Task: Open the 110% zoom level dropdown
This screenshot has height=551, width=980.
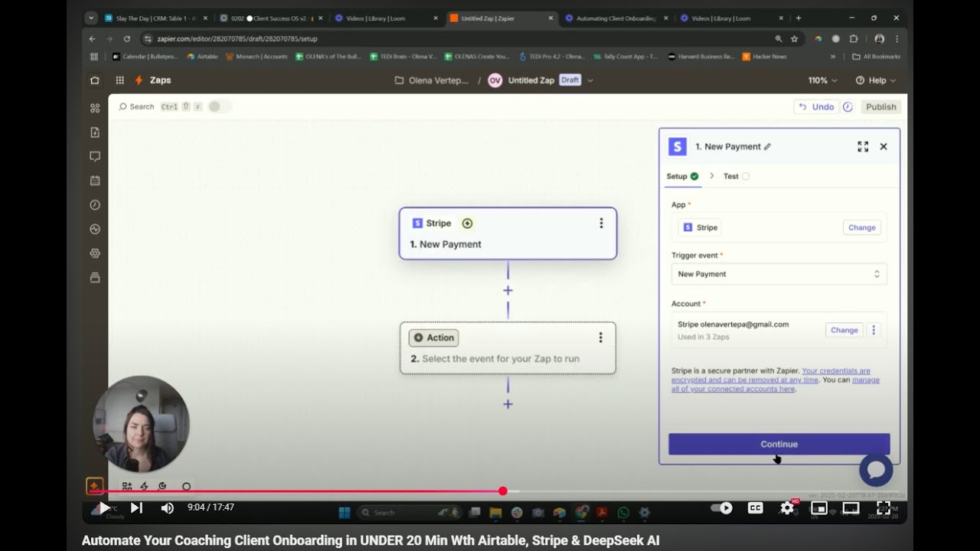Action: pyautogui.click(x=823, y=80)
